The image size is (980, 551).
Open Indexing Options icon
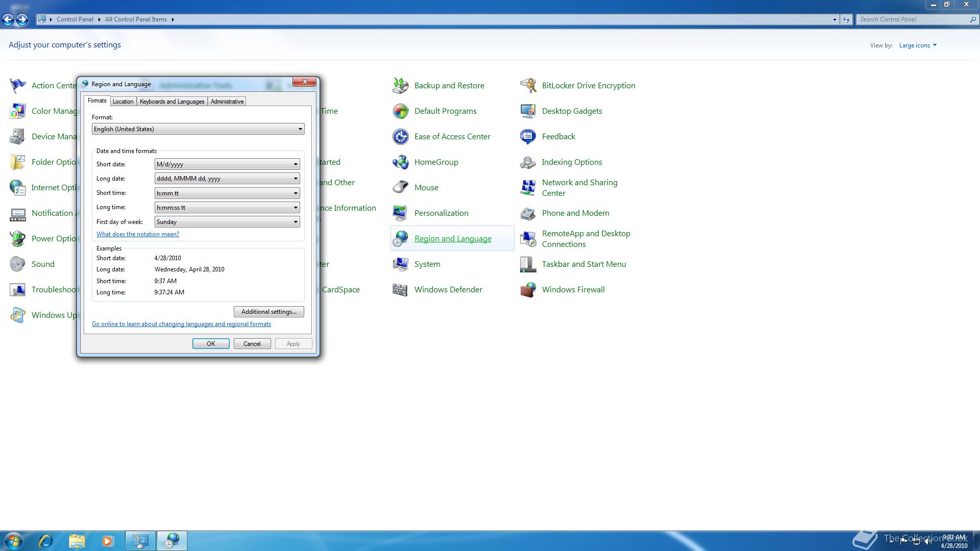click(528, 162)
